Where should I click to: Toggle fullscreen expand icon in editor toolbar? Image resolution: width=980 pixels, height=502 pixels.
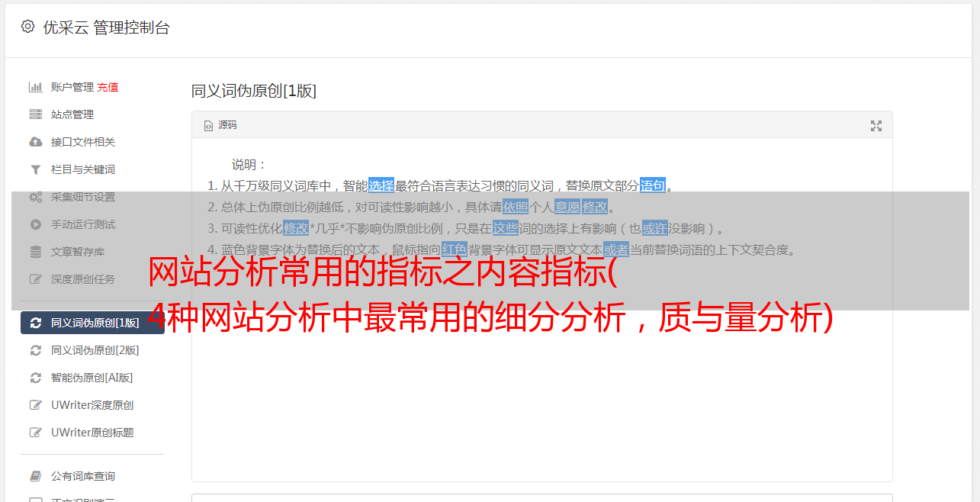click(x=876, y=126)
